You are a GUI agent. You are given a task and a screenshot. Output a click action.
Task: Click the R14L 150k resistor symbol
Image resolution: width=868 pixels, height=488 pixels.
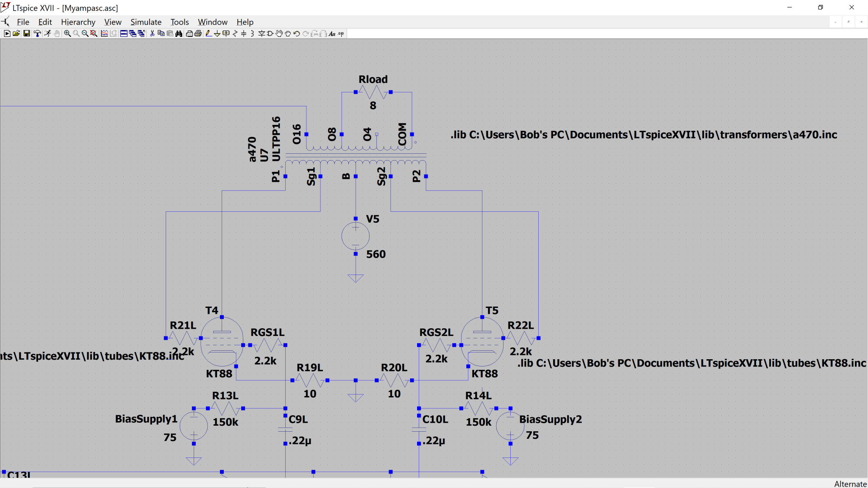(479, 408)
